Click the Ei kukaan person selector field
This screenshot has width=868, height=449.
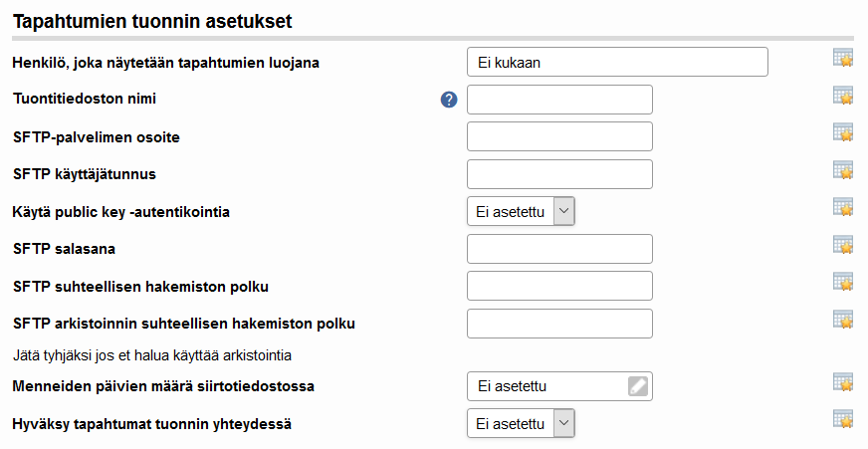pyautogui.click(x=617, y=62)
